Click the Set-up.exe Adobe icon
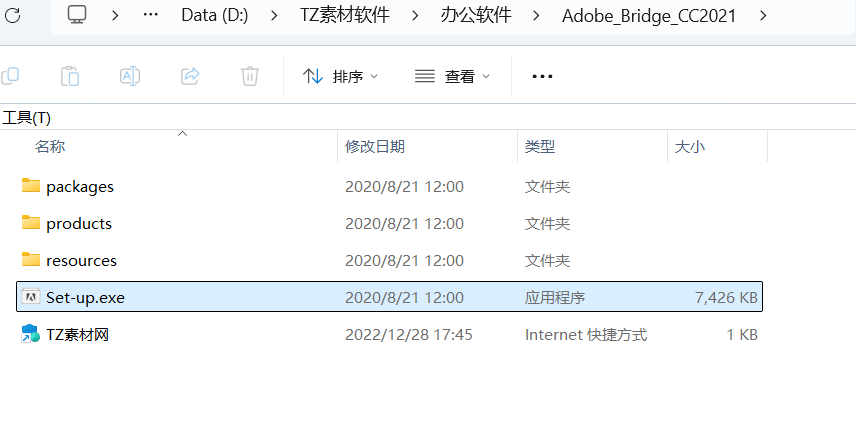The image size is (856, 424). (x=31, y=296)
